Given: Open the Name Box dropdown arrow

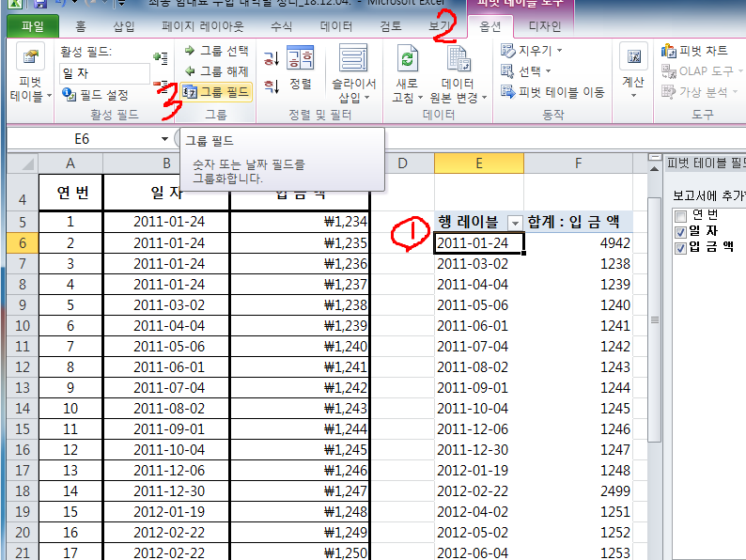Looking at the screenshot, I should [x=164, y=139].
